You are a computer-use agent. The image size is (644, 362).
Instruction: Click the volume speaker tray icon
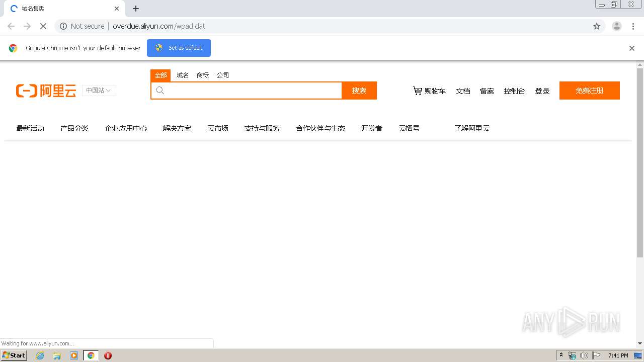pyautogui.click(x=584, y=355)
